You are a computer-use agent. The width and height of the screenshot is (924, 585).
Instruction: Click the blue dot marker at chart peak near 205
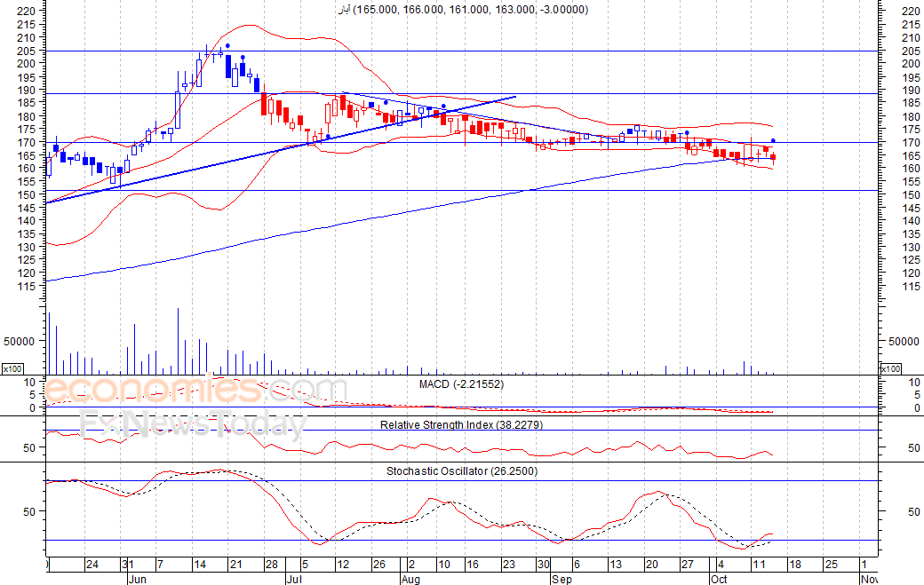coord(228,45)
